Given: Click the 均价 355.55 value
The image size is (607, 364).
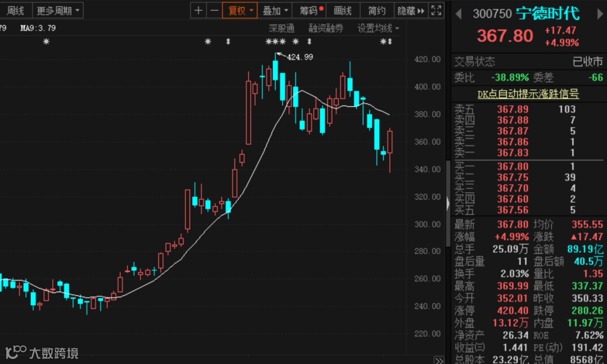Looking at the screenshot, I should tap(587, 224).
